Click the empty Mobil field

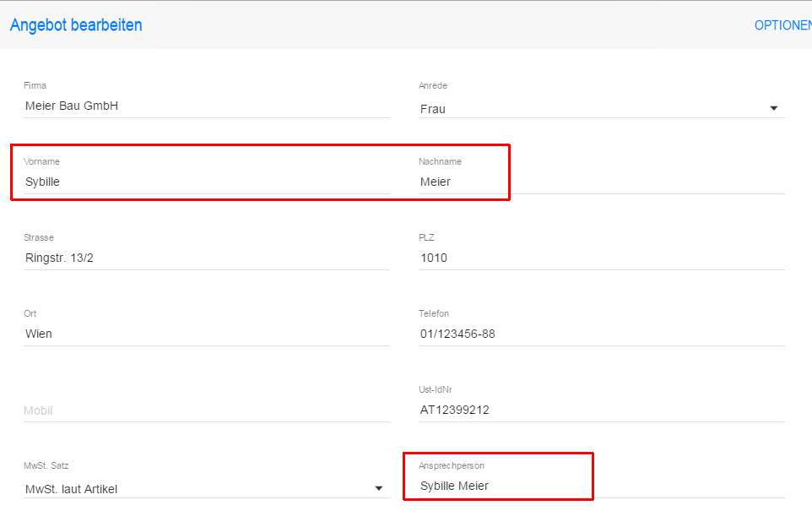coord(206,410)
